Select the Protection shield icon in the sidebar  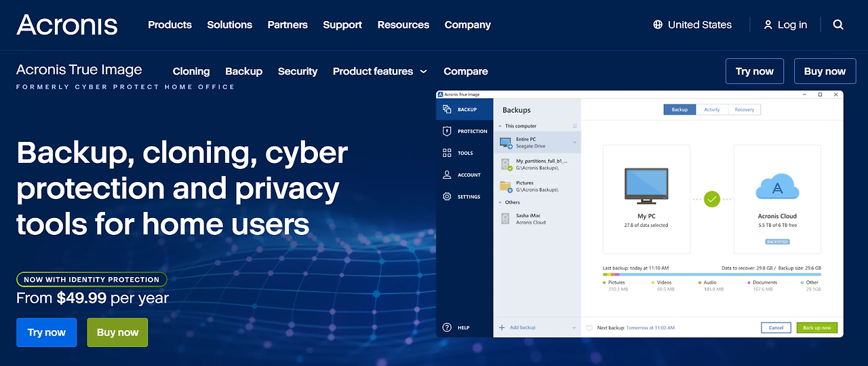[447, 131]
